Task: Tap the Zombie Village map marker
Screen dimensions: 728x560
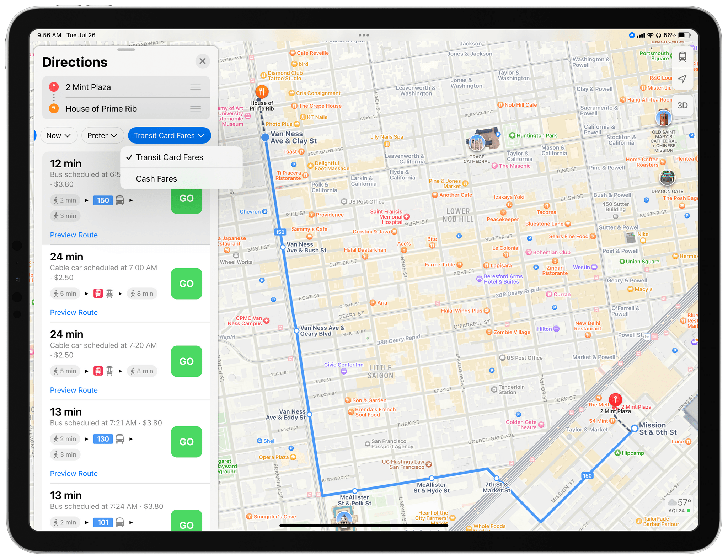Action: point(489,332)
